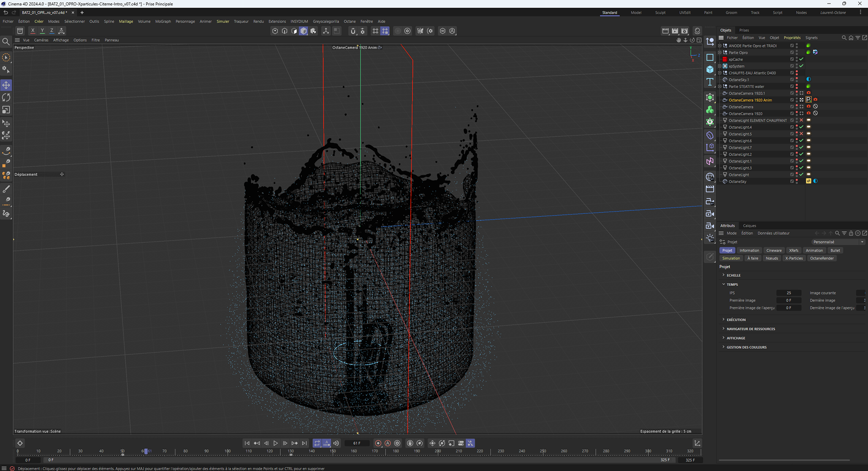
Task: Select the Move tool in left toolbar
Action: click(6, 85)
